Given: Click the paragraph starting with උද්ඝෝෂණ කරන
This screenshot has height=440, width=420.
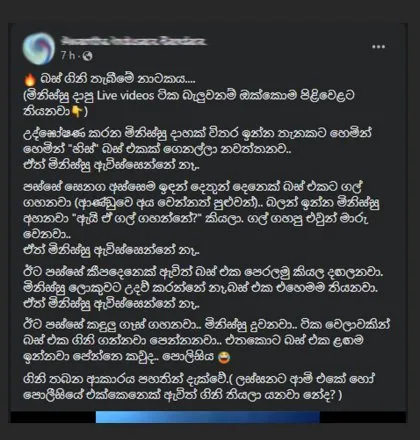Looking at the screenshot, I should click(x=197, y=149).
